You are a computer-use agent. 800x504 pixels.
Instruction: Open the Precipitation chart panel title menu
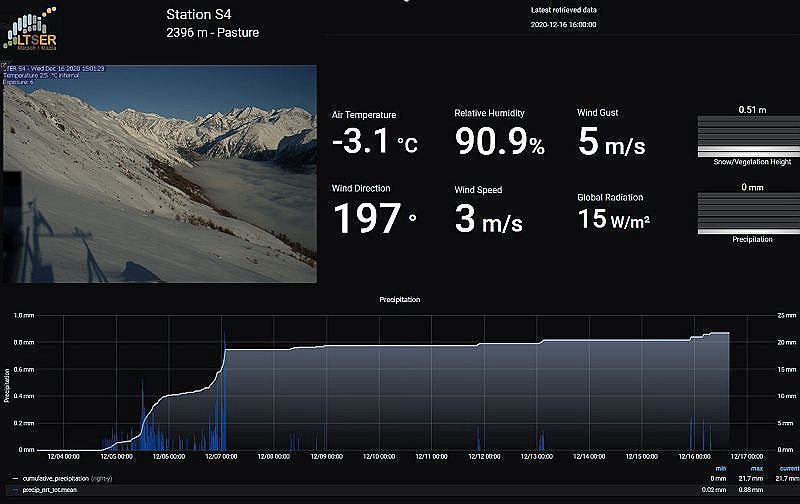[399, 299]
